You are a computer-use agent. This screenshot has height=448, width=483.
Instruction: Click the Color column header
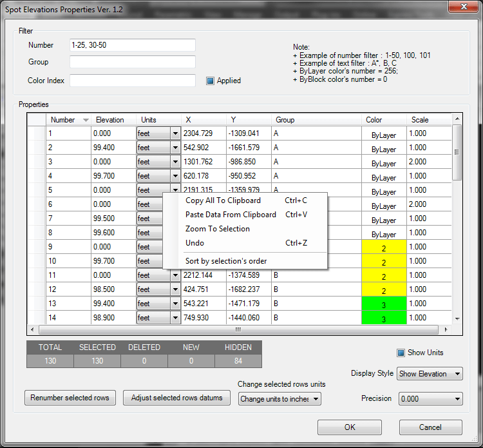tap(384, 120)
